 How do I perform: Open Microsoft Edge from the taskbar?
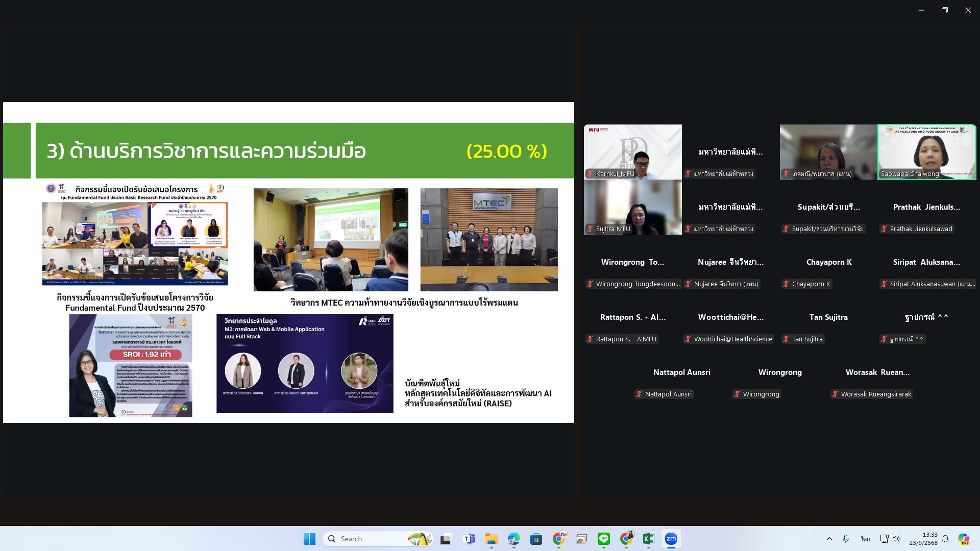click(x=513, y=539)
